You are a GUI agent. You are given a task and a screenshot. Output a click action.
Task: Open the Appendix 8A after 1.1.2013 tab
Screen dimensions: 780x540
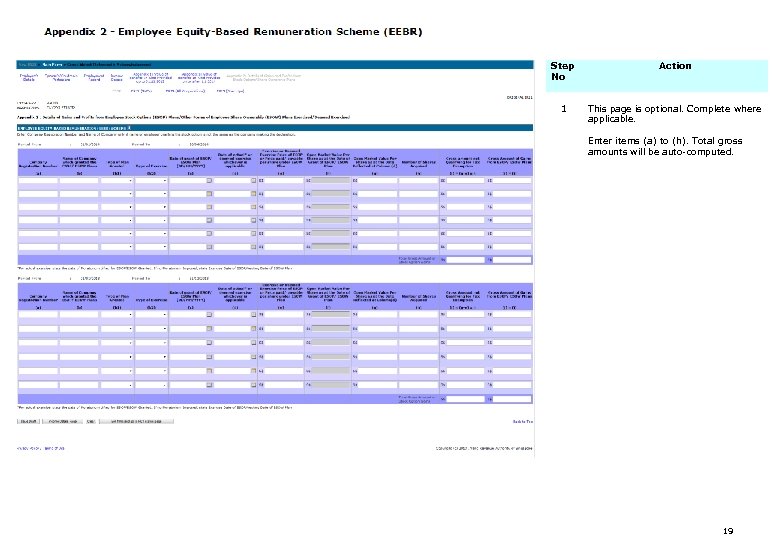point(199,77)
